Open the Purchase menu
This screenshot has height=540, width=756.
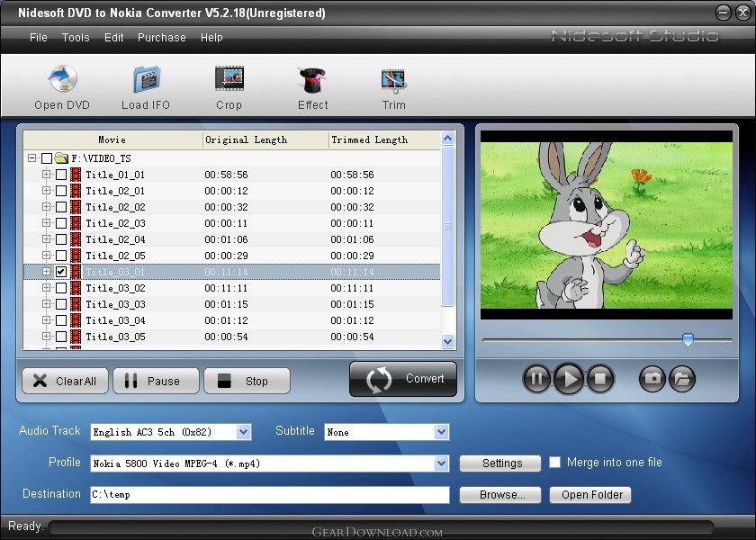[161, 38]
